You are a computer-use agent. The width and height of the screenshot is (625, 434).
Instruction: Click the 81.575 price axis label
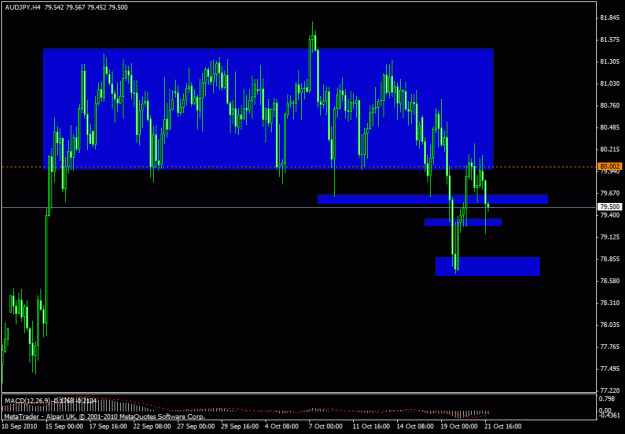tap(610, 39)
